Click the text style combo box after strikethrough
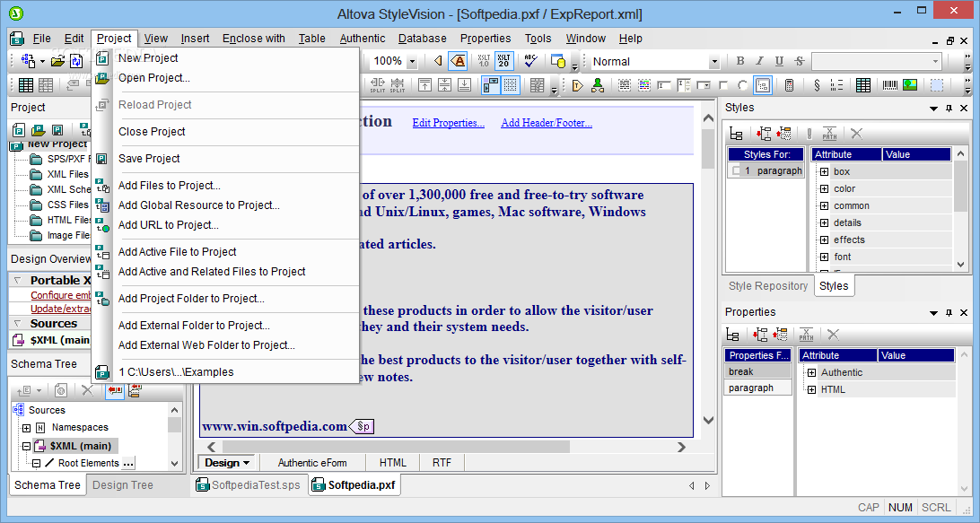The height and width of the screenshot is (523, 980). 876,61
